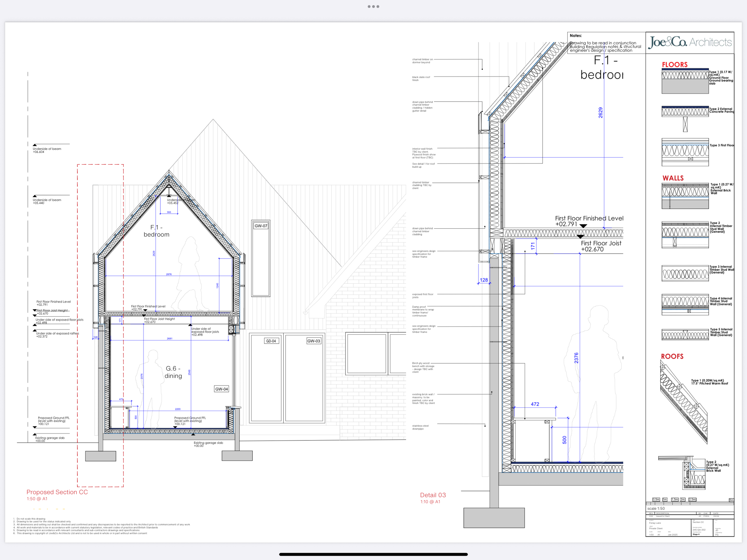Click the scale 1:50 bar label
This screenshot has width=747, height=560.
coord(656,508)
